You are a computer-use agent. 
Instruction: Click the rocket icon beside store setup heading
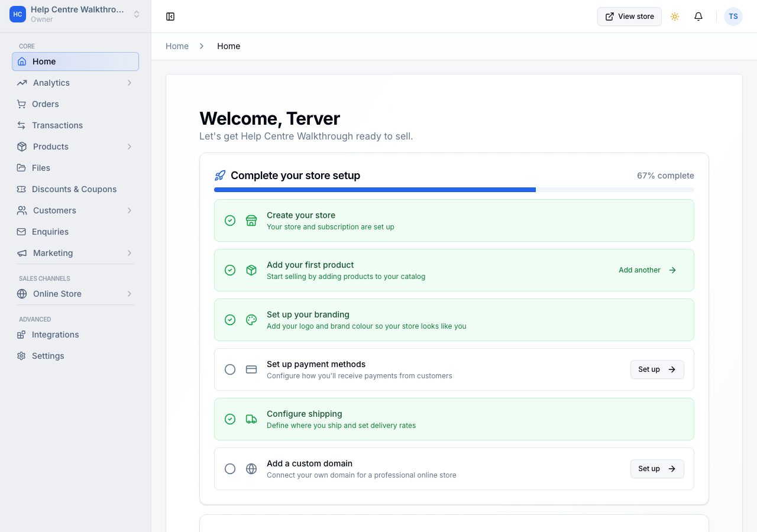coord(220,176)
